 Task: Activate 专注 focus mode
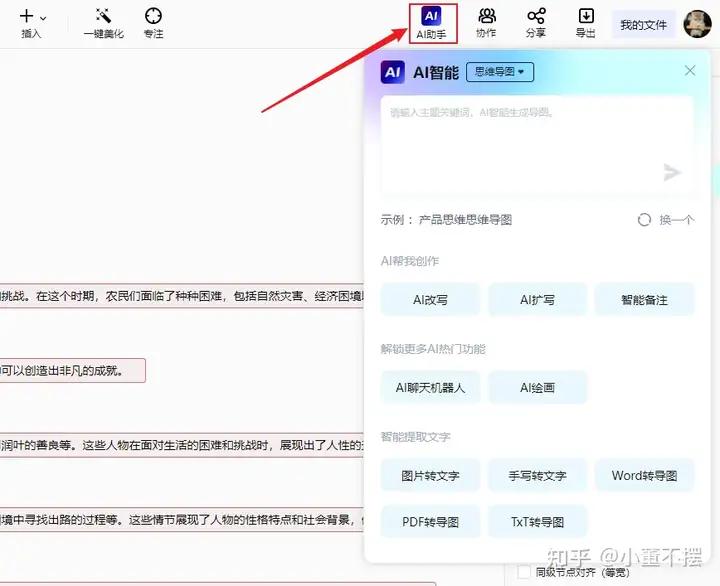coord(153,23)
